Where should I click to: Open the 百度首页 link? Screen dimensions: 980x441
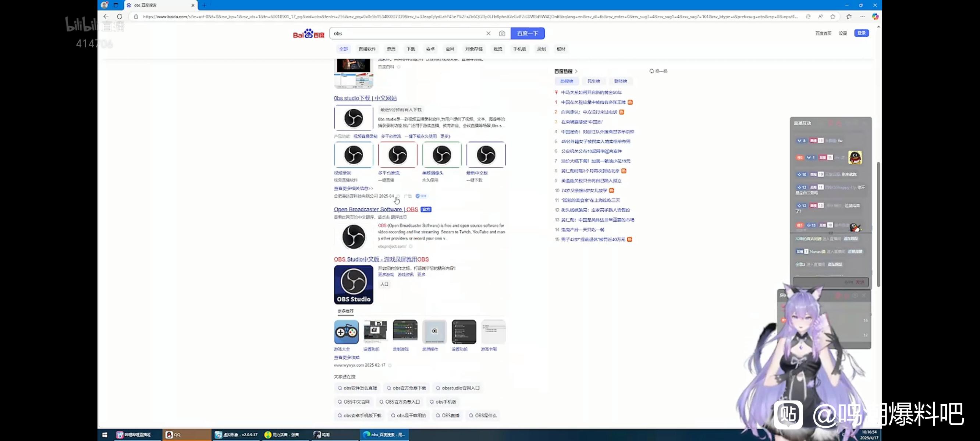pyautogui.click(x=823, y=33)
